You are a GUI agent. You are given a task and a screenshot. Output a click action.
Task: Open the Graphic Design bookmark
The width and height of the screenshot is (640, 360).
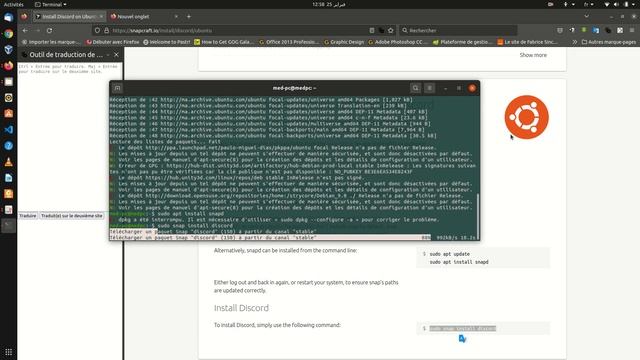point(344,42)
